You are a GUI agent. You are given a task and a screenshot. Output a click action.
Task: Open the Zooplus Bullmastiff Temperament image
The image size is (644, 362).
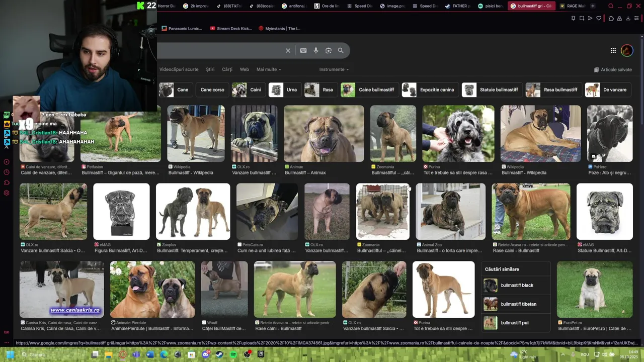pos(193,212)
